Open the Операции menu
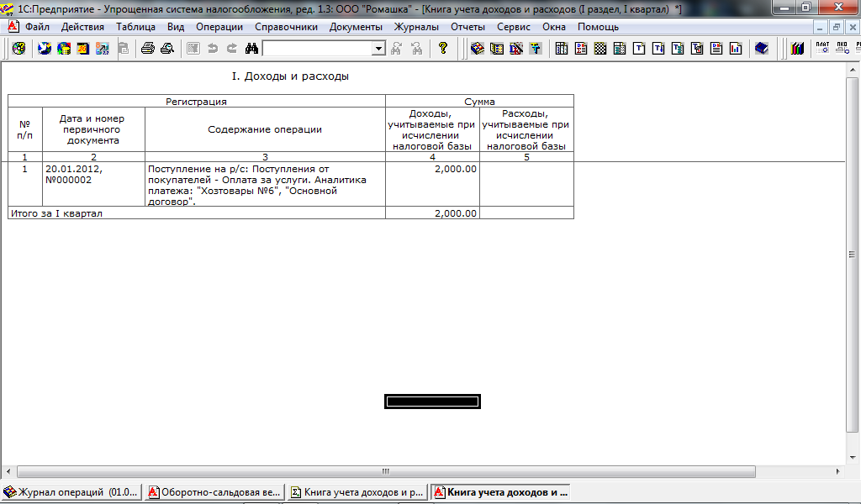The width and height of the screenshot is (861, 504). 219,27
